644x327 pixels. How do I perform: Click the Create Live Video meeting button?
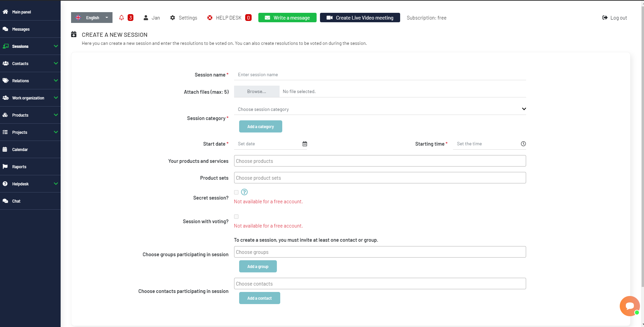click(x=360, y=18)
